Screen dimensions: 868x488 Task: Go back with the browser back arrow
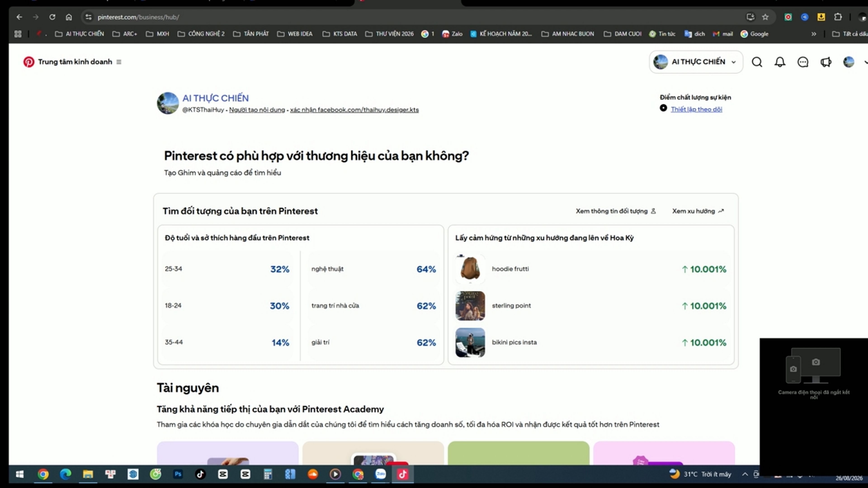pos(19,17)
